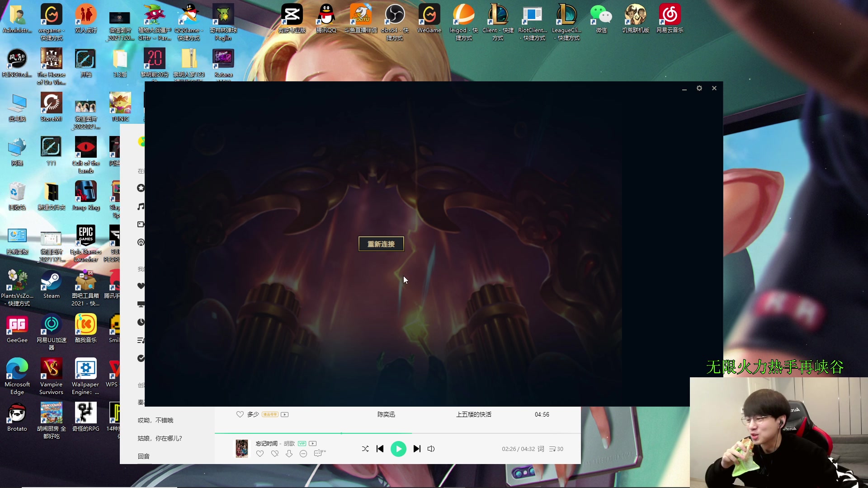Screen dimensions: 868x488
Task: Open 新建文件夹 folder icon
Action: 52,196
